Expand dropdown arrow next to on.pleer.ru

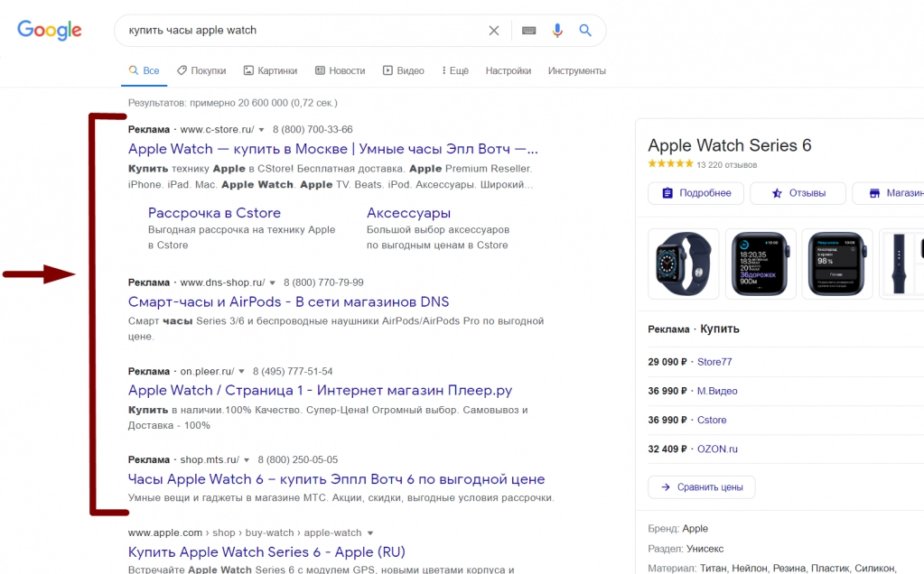(x=241, y=372)
